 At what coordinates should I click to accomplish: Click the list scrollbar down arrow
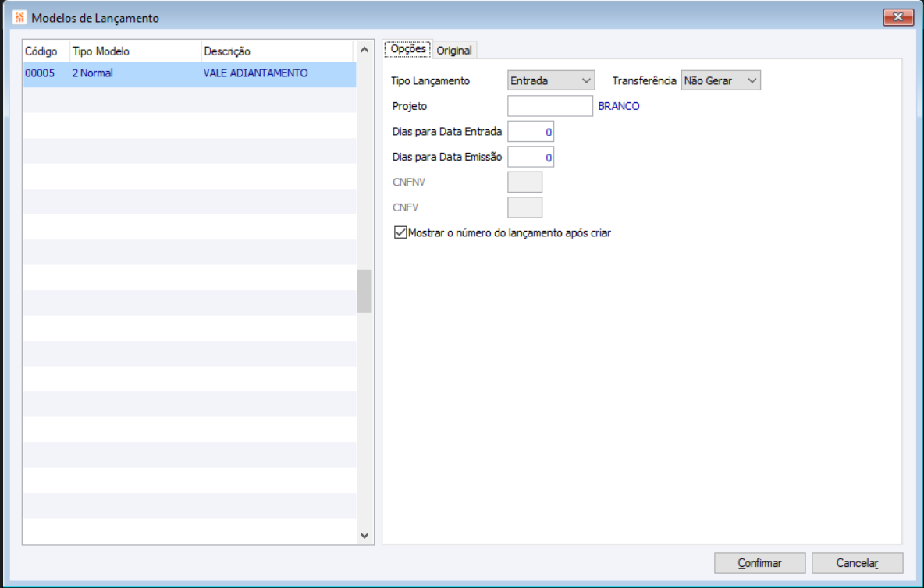[364, 536]
